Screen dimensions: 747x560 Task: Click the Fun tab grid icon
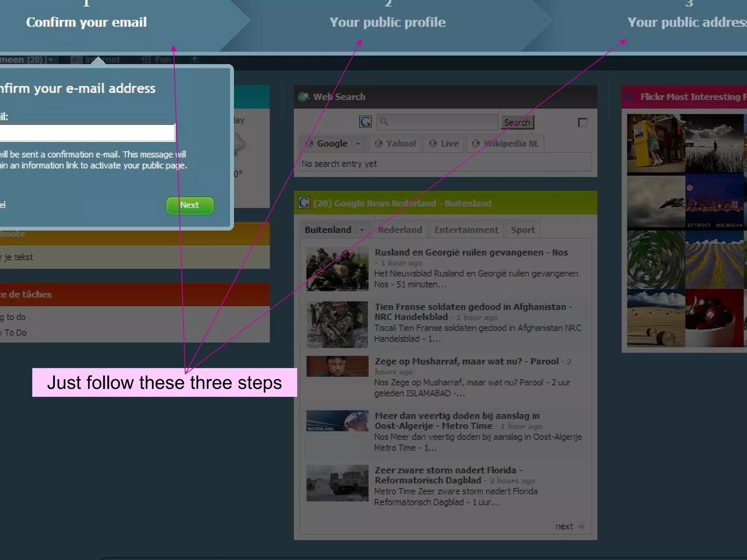pyautogui.click(x=146, y=59)
